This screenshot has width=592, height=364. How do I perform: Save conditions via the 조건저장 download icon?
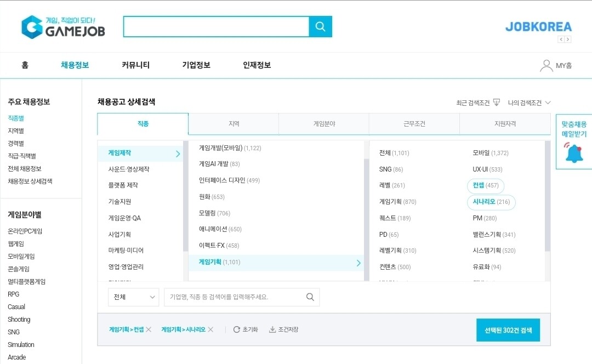pos(272,329)
